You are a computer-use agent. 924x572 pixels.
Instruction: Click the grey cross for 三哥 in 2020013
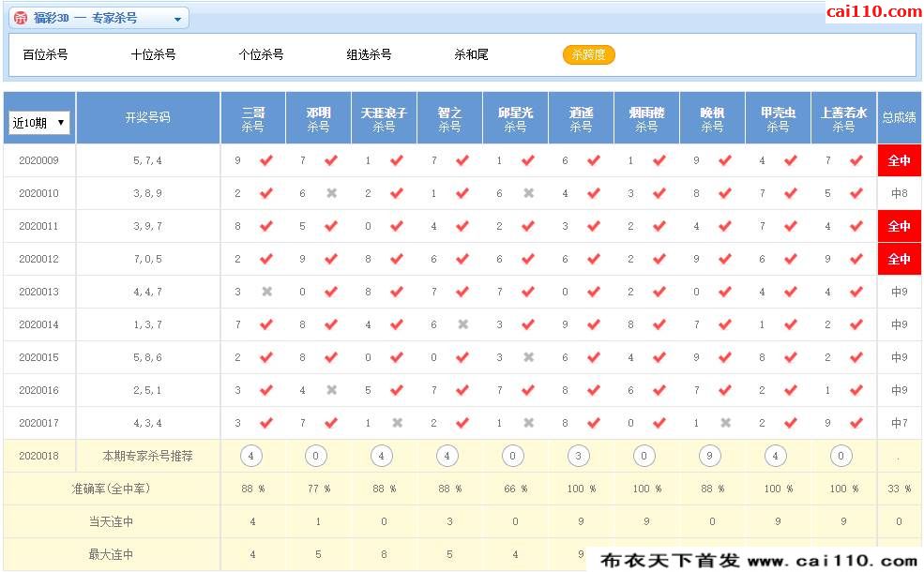pyautogui.click(x=267, y=292)
